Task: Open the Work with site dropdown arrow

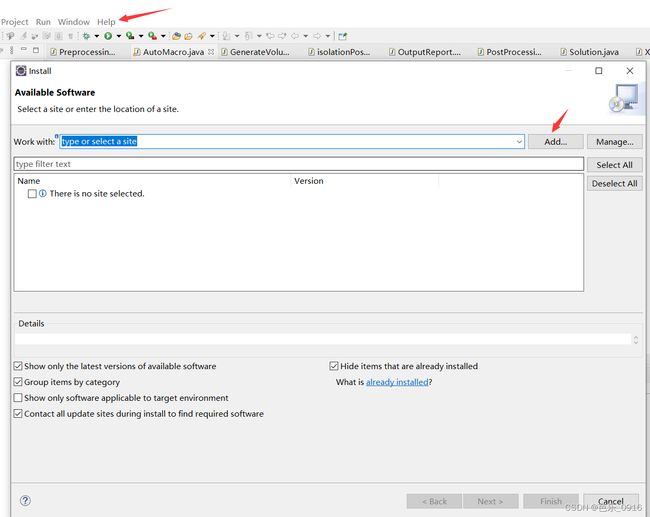Action: [519, 142]
